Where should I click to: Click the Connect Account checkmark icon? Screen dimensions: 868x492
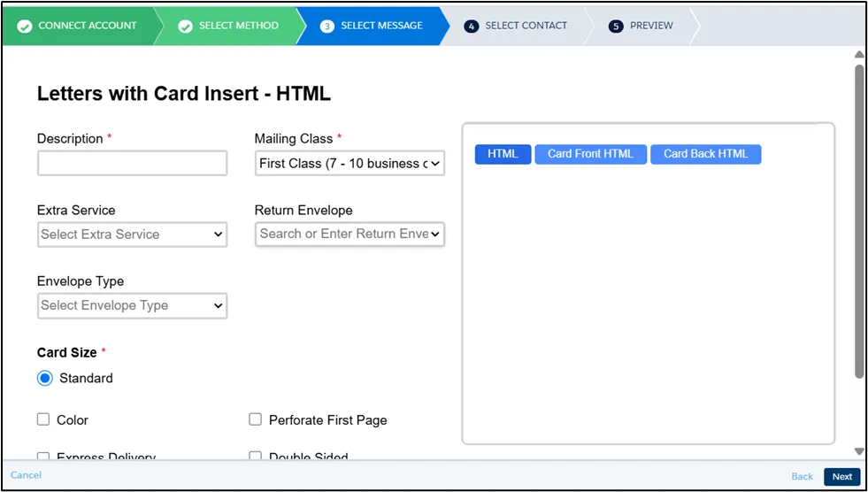(x=24, y=27)
